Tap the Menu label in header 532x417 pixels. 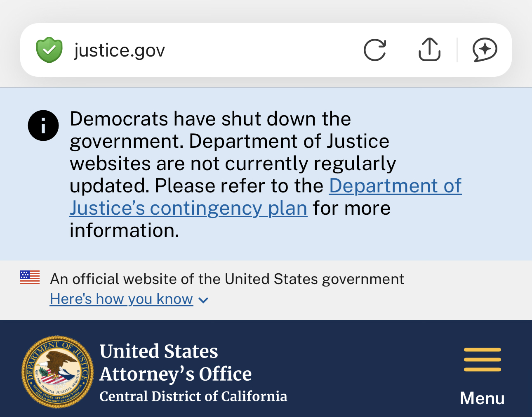482,398
